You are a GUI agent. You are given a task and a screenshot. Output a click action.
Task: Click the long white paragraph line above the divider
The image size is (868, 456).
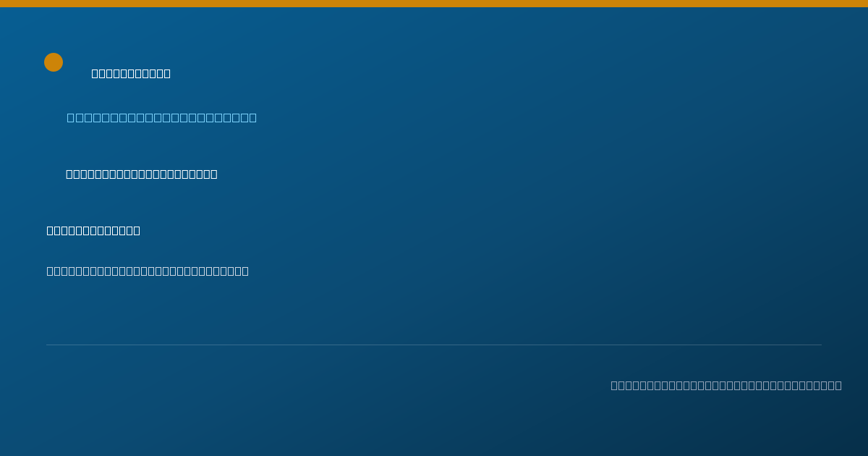pos(148,271)
